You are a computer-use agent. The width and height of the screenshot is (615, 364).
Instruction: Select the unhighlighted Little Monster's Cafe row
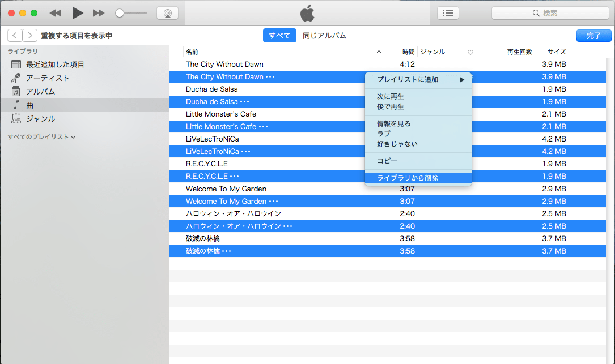[x=387, y=114]
